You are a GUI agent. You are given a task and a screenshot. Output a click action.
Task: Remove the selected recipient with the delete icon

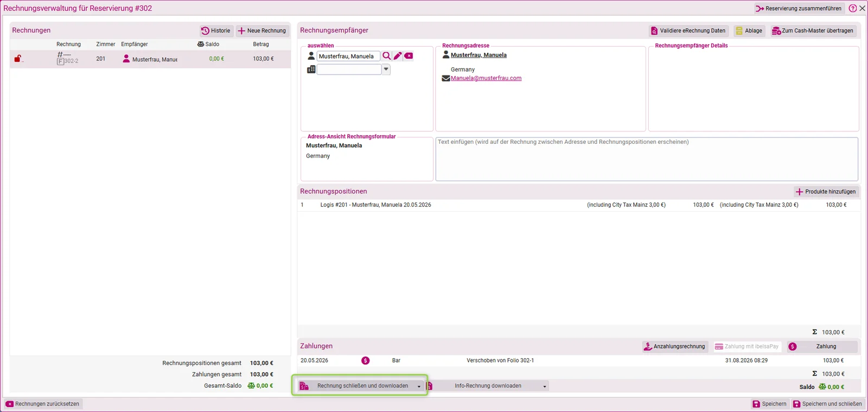[x=409, y=56]
